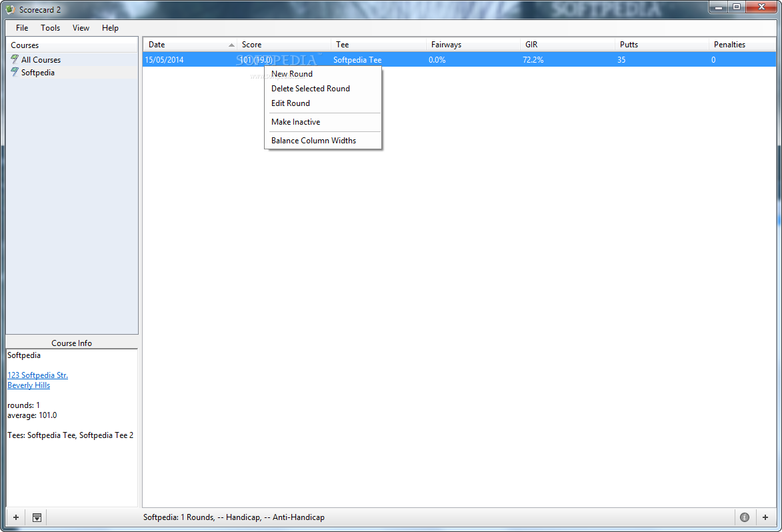The image size is (782, 532).
Task: Click the 15/05/2014 date cell
Action: [164, 60]
